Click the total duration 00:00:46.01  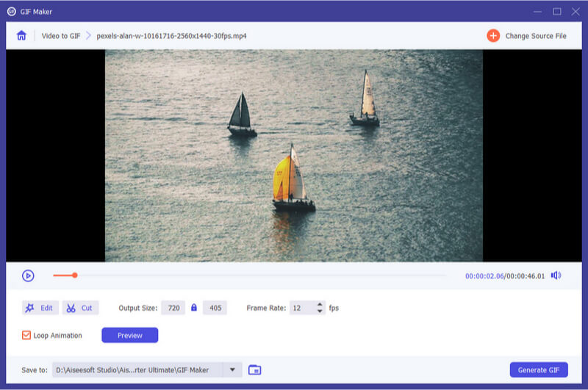tap(526, 276)
